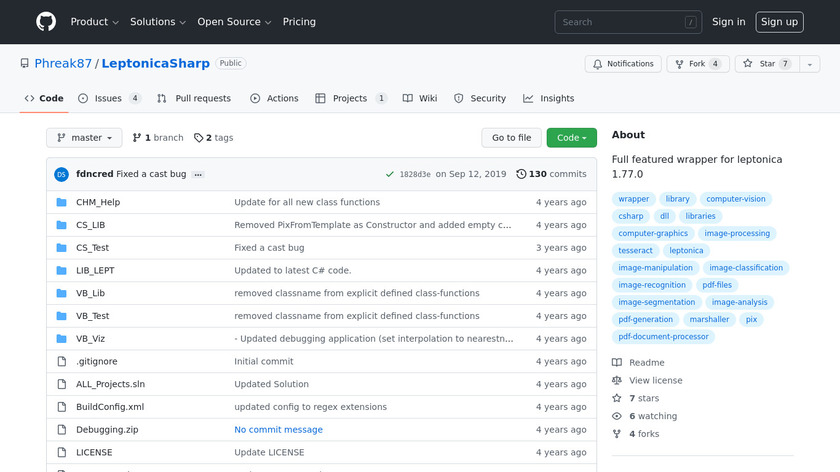The height and width of the screenshot is (472, 840).
Task: Select the computer-vision topic tag
Action: click(x=736, y=199)
